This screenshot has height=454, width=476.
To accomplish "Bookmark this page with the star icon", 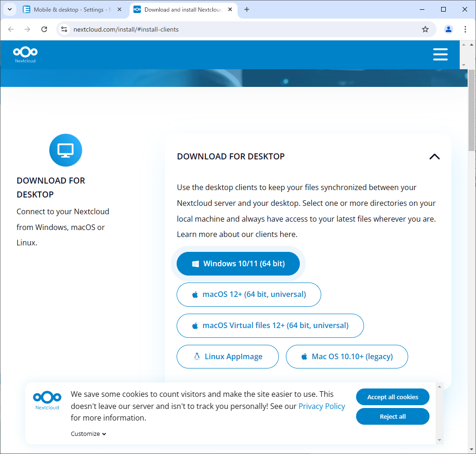I will tap(425, 29).
